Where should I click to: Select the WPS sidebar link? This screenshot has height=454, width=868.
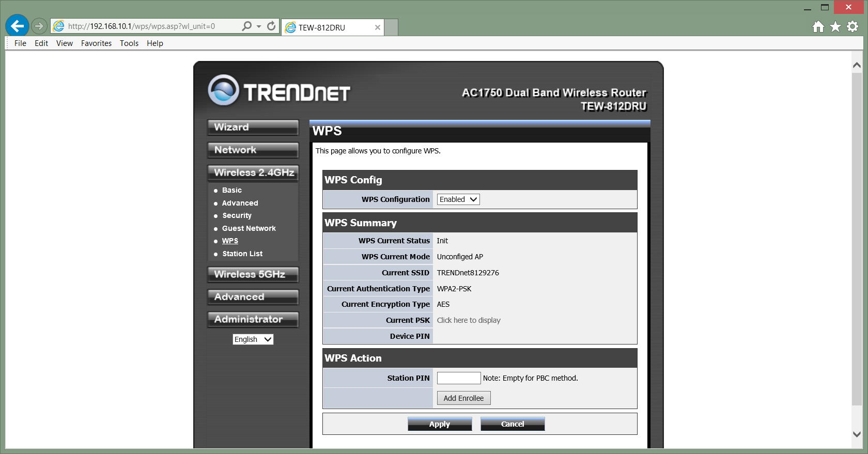(x=230, y=241)
